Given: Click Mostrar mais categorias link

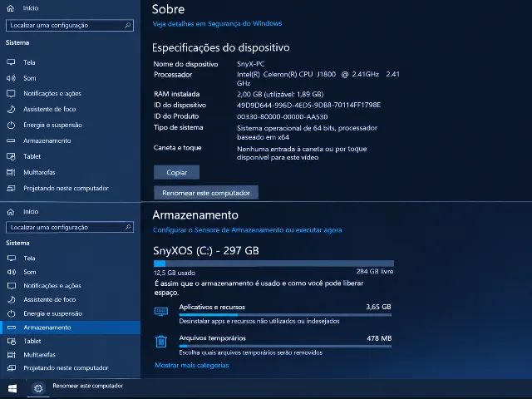Looking at the screenshot, I should 192,365.
